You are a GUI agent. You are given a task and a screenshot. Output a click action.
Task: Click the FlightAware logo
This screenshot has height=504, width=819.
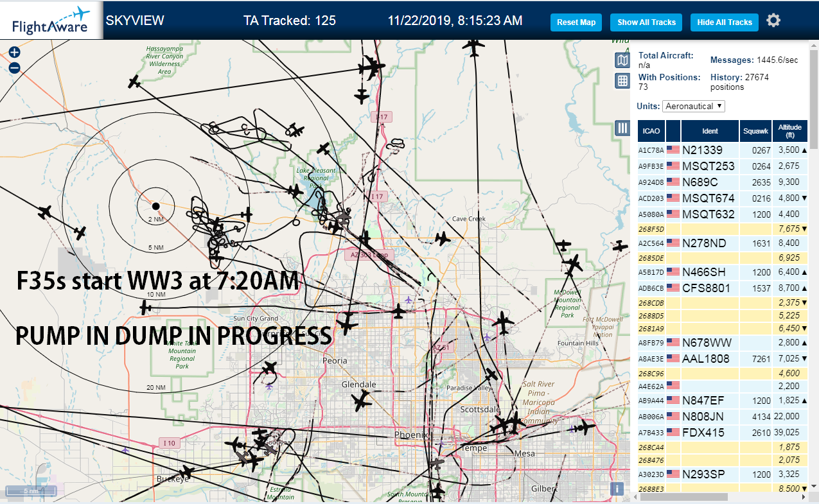[51, 21]
